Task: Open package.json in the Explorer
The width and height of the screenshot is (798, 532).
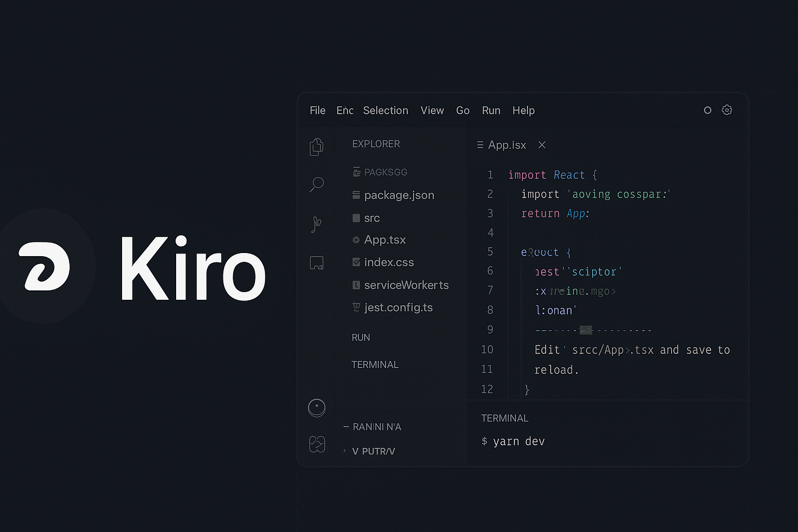Action: 399,195
